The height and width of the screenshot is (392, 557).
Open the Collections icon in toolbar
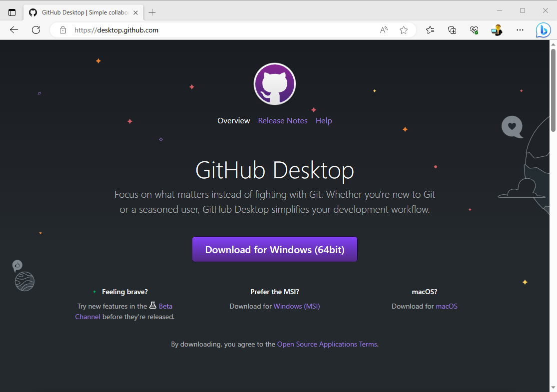click(452, 30)
